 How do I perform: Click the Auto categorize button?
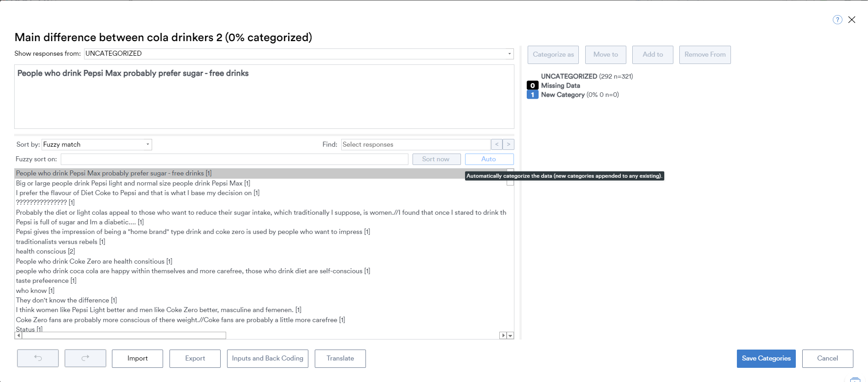[489, 159]
